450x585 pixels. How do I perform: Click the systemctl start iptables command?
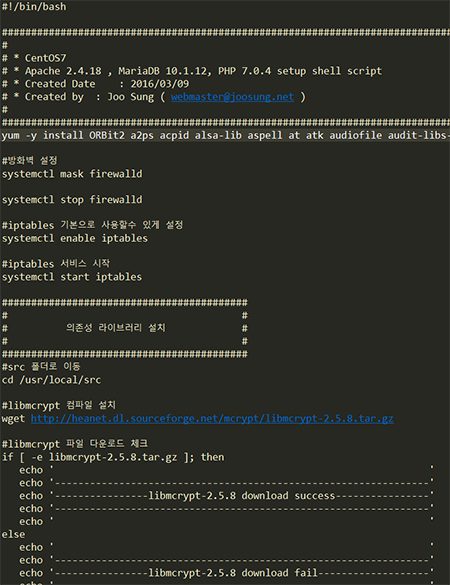[72, 277]
